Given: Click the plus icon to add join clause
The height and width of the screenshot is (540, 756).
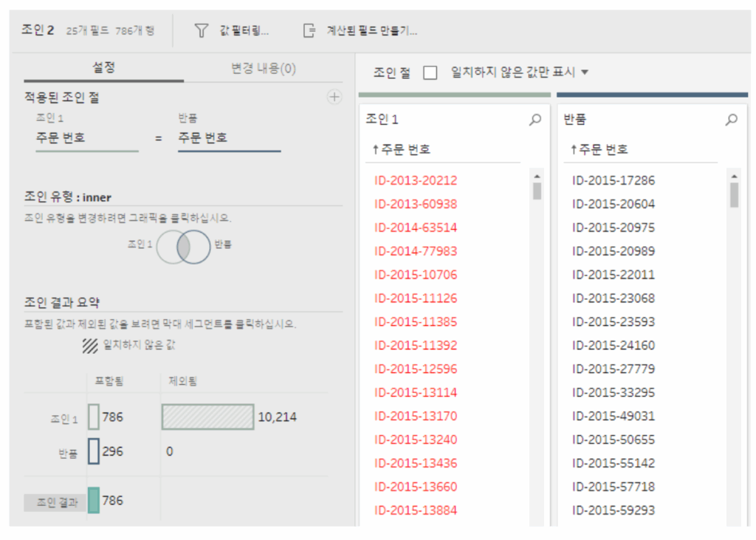Looking at the screenshot, I should pos(334,97).
